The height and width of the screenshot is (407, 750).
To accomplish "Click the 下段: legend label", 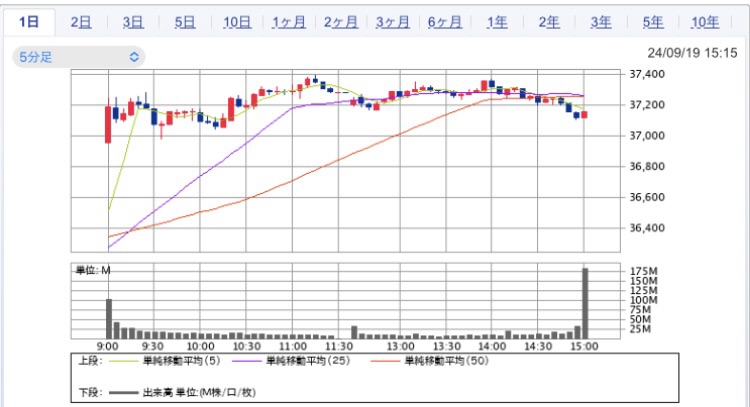I will pos(90,393).
